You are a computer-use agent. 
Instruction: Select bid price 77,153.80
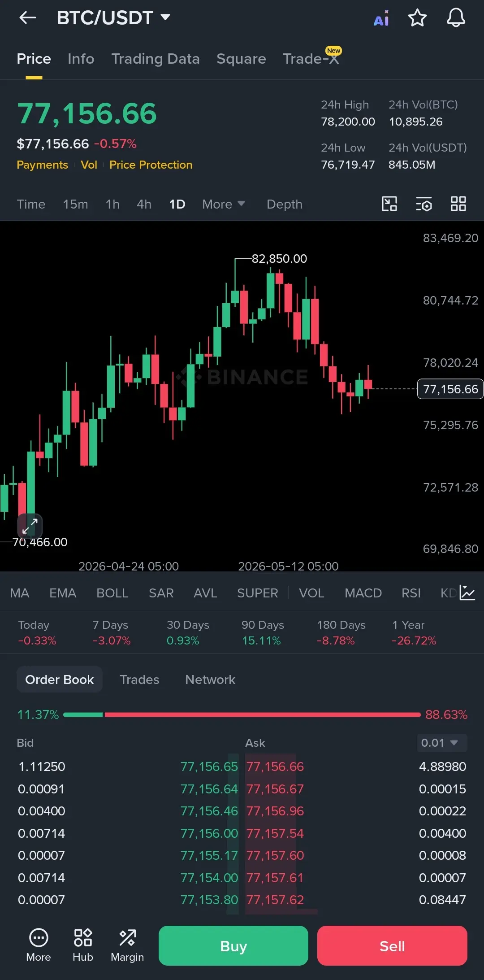(209, 900)
